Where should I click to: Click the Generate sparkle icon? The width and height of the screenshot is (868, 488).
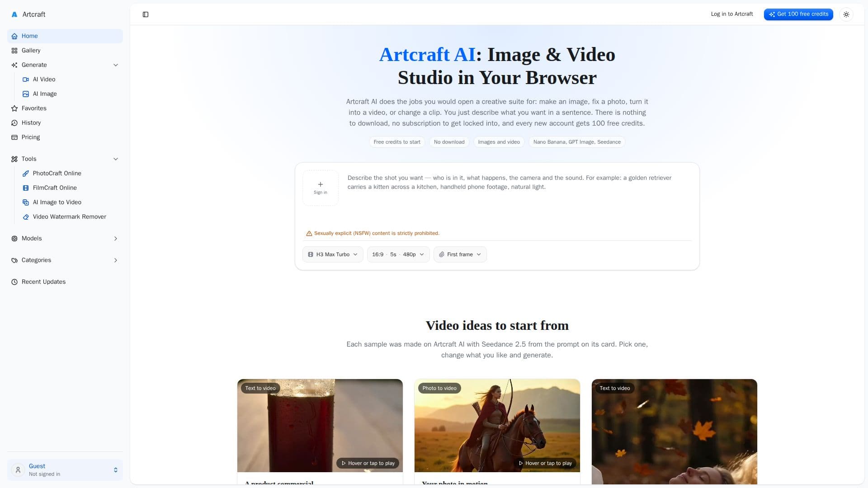[x=14, y=65]
